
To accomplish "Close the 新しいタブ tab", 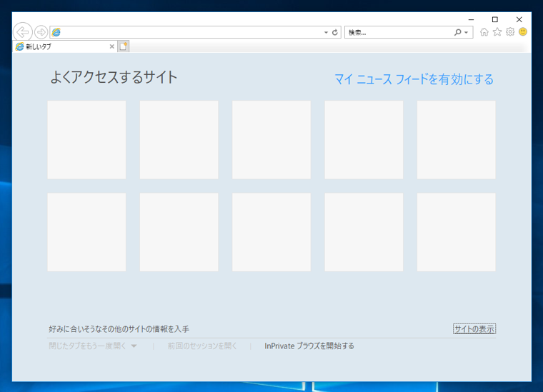I will [x=112, y=46].
